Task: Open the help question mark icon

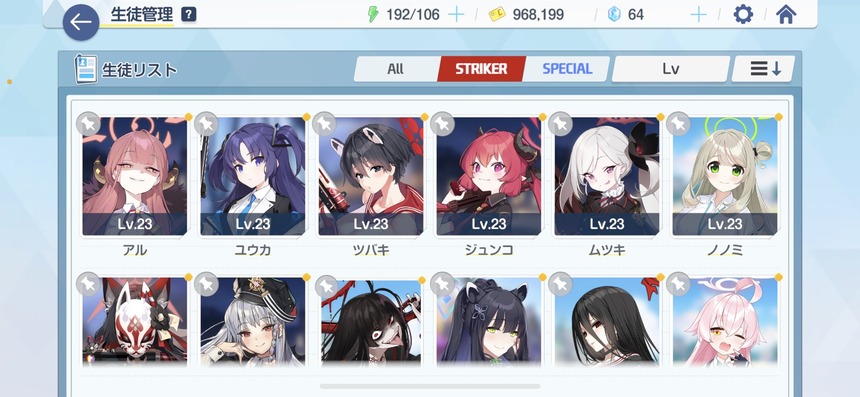Action: point(188,14)
